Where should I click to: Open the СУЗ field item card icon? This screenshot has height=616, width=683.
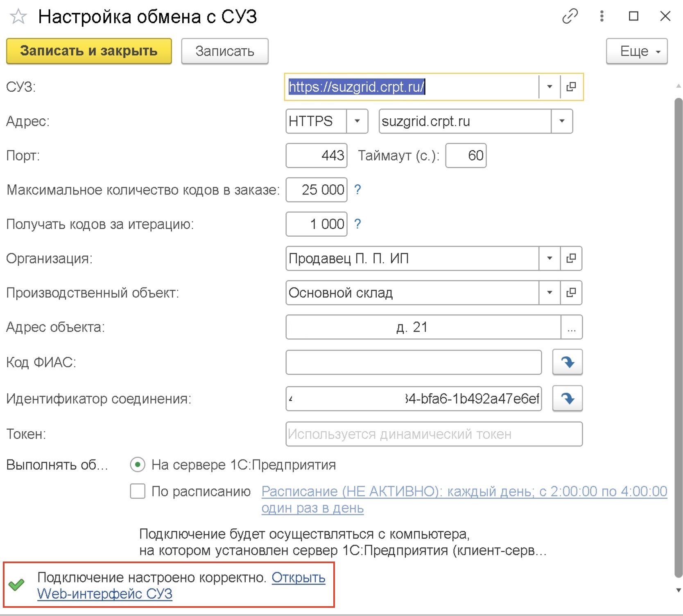[x=571, y=87]
